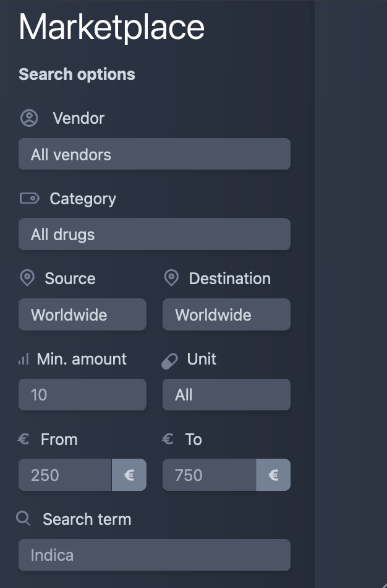The image size is (387, 588).
Task: Click the Vendor user profile icon
Action: (x=29, y=118)
